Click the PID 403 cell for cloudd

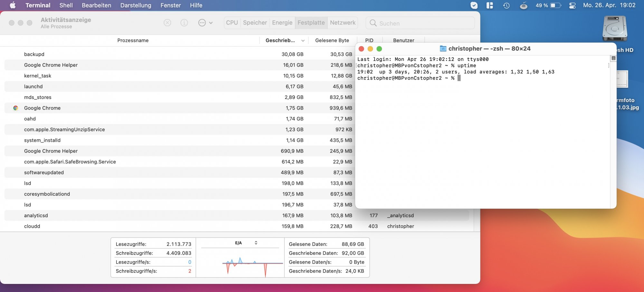(373, 226)
